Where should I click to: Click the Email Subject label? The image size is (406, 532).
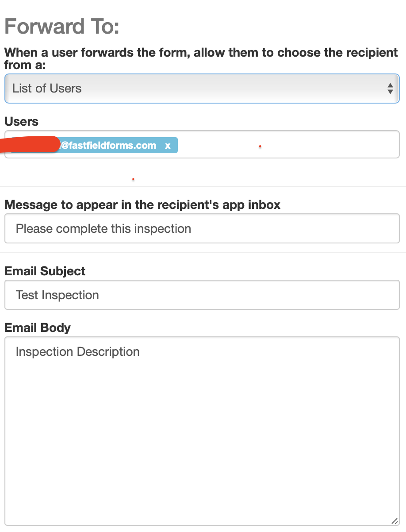click(45, 271)
